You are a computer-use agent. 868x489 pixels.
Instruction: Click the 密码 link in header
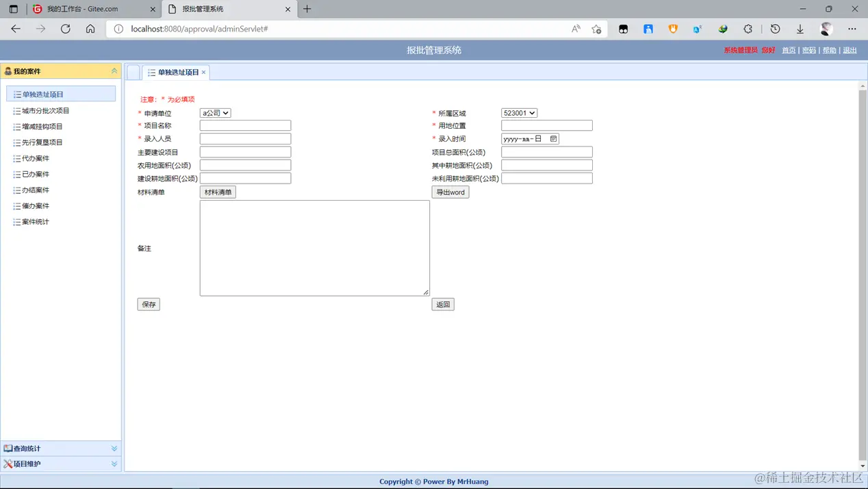[809, 51]
